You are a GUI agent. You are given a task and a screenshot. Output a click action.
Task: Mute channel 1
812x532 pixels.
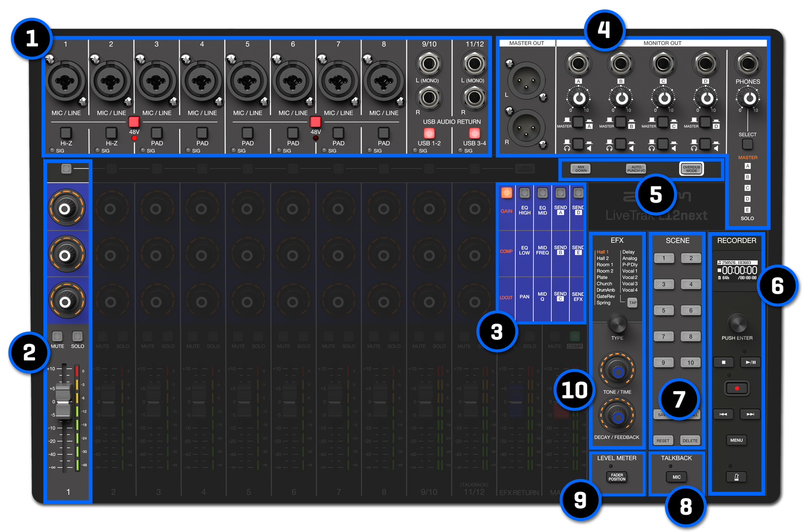click(57, 336)
